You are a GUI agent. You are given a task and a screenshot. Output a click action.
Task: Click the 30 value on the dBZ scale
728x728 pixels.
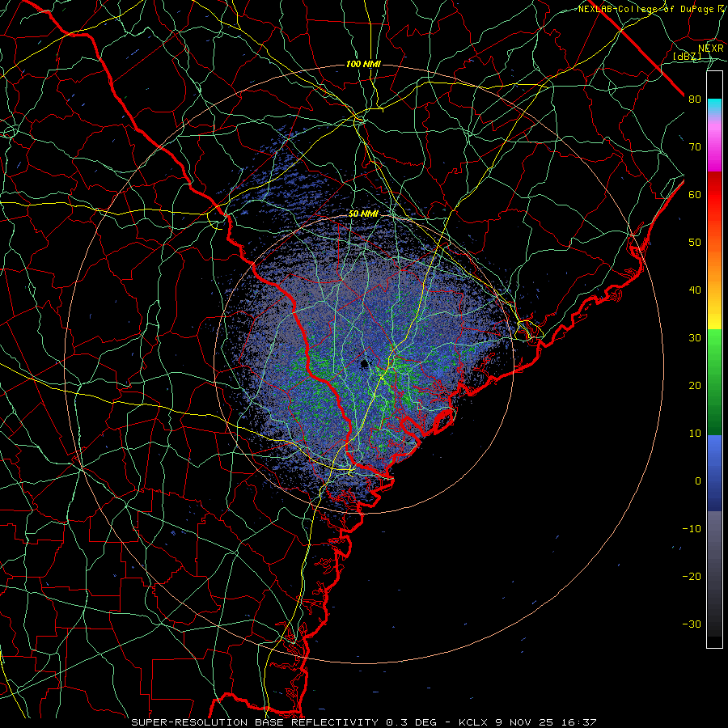coord(695,338)
